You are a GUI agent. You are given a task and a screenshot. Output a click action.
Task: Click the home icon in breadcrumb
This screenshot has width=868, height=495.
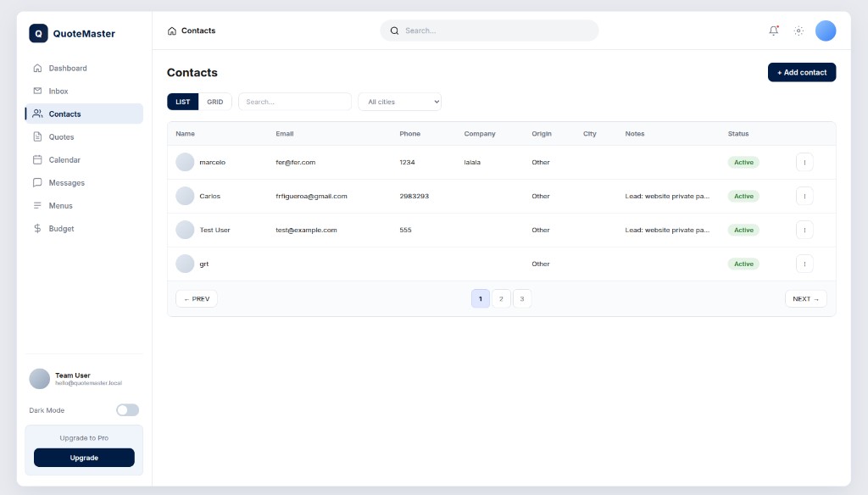(x=172, y=31)
